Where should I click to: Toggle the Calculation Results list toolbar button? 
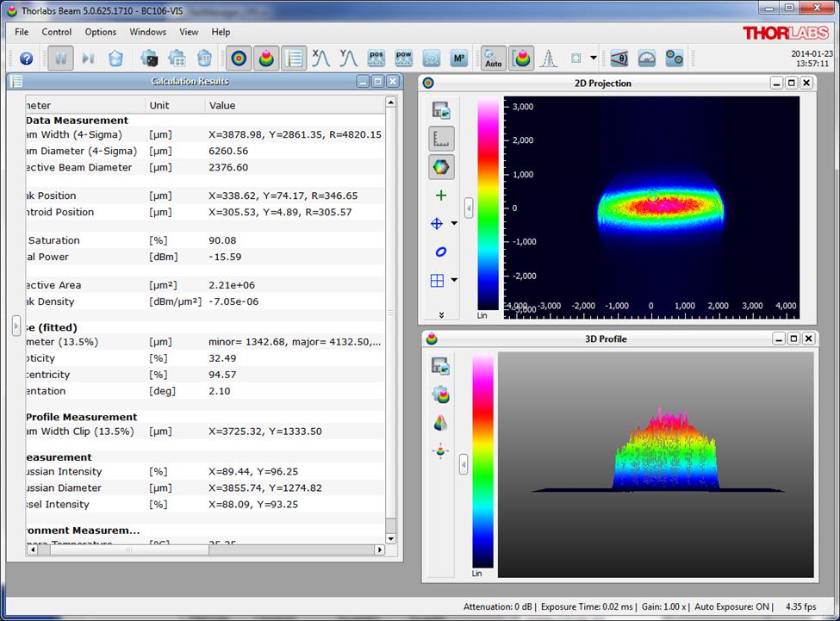pyautogui.click(x=294, y=59)
